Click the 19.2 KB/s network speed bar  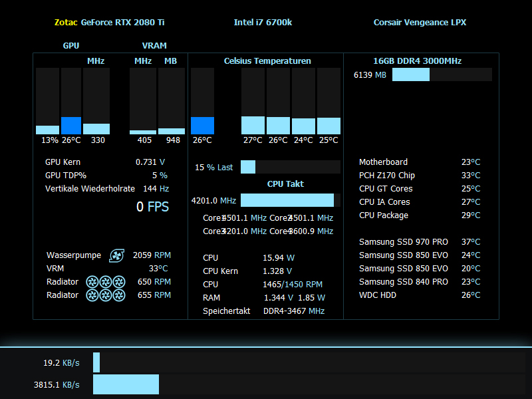(309, 362)
